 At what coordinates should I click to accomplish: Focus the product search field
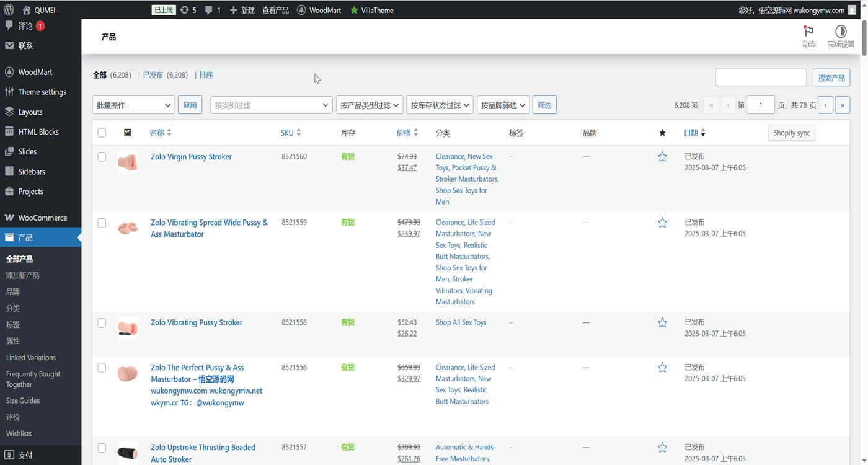click(761, 77)
